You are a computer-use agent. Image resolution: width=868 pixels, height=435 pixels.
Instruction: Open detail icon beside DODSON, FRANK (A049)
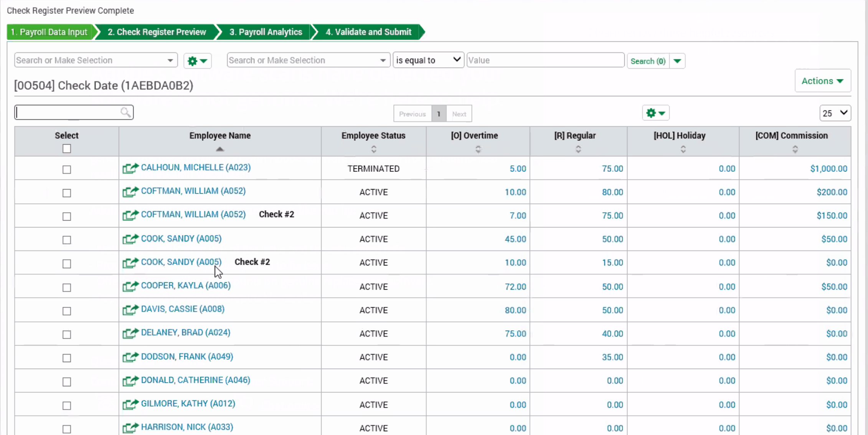pyautogui.click(x=130, y=358)
